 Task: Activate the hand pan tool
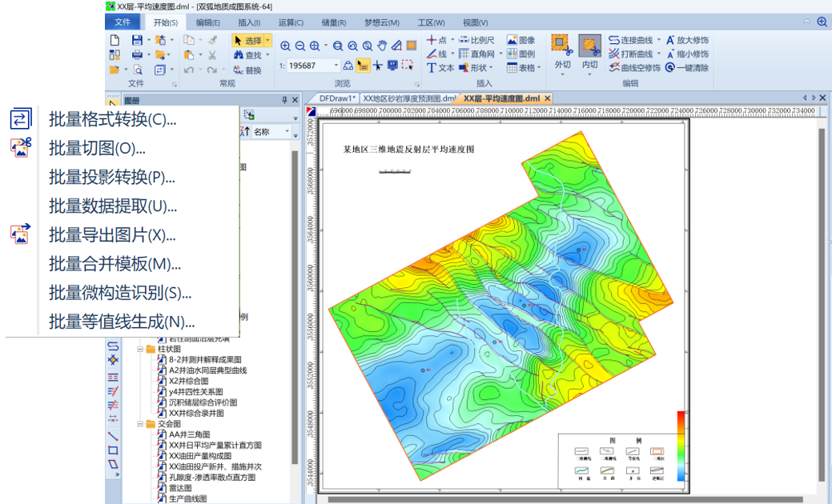(x=382, y=46)
